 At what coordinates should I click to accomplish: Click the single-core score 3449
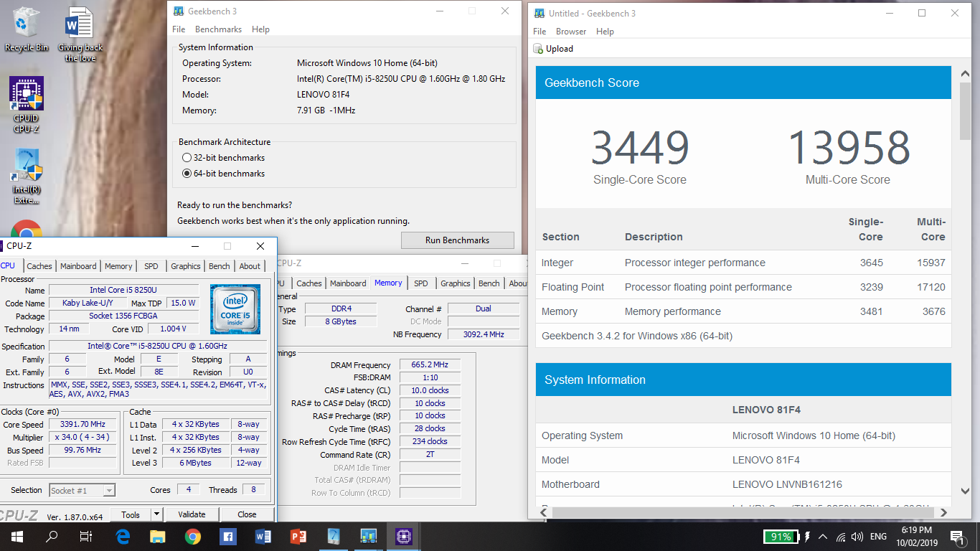click(640, 147)
